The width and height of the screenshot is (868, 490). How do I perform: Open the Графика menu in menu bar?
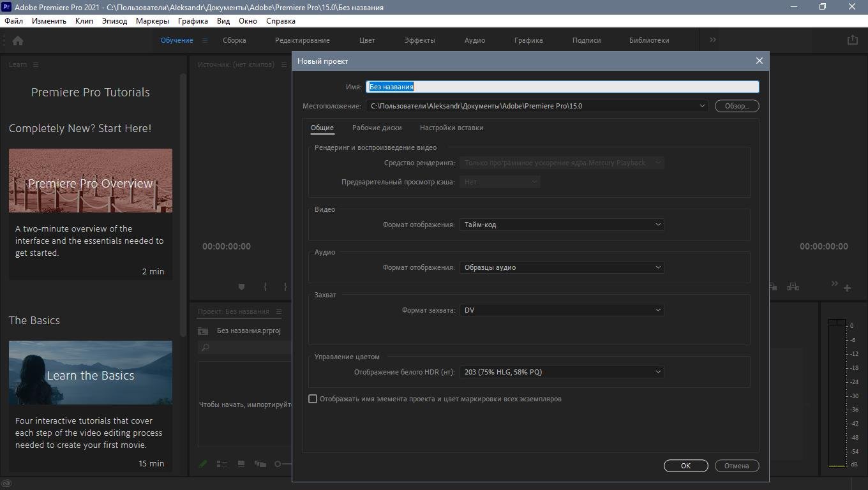(193, 20)
